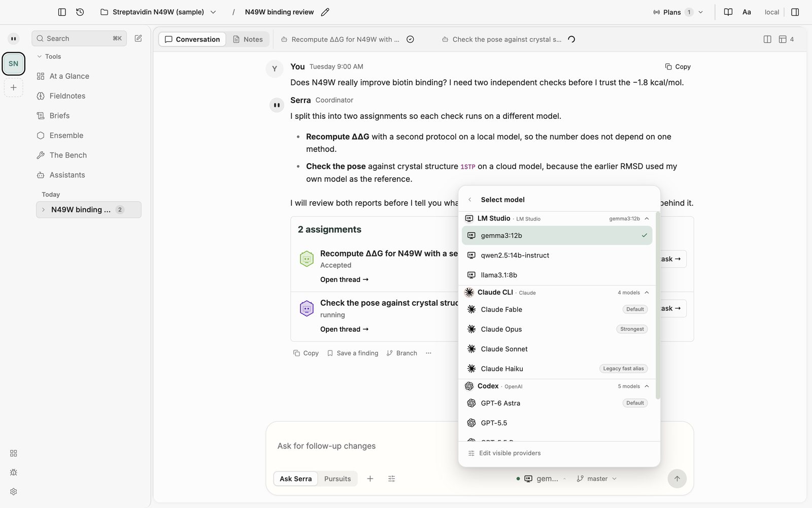812x508 pixels.
Task: Open the Aa text size control
Action: [747, 12]
